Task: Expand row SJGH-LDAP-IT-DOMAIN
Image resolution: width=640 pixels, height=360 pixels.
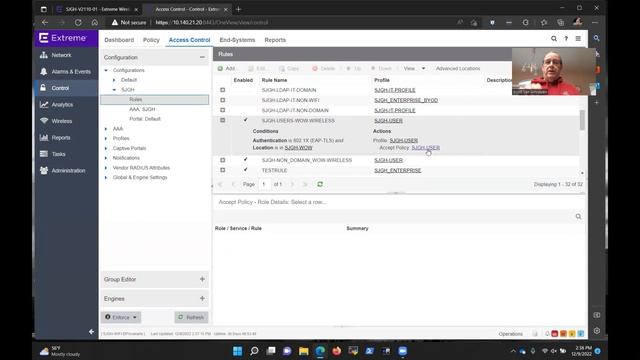Action: [222, 90]
